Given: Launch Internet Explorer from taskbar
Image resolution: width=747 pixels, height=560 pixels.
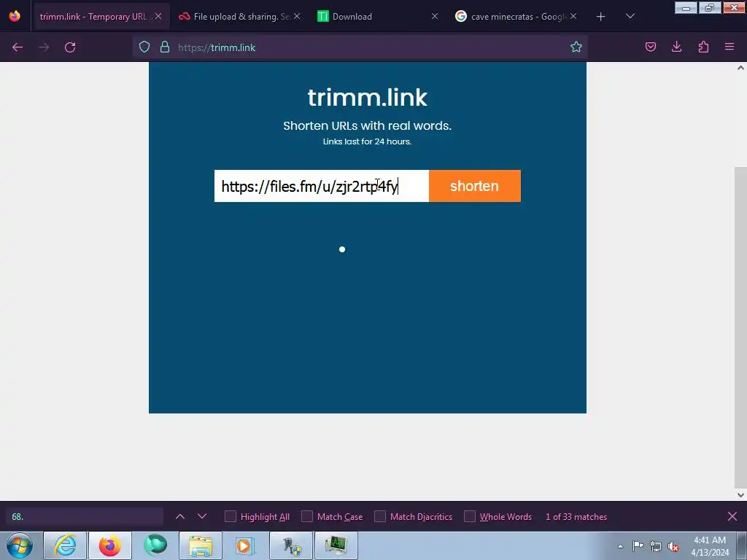Looking at the screenshot, I should pos(65,545).
